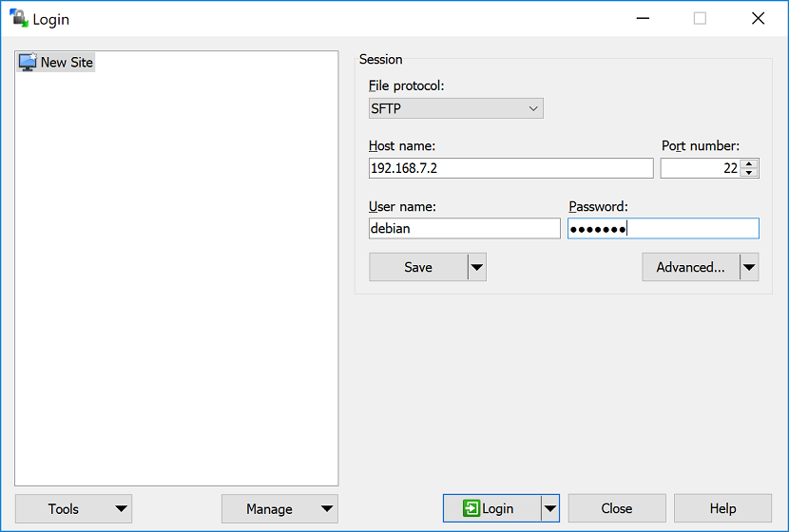The height and width of the screenshot is (532, 789).
Task: Open Advanced settings
Action: point(690,268)
